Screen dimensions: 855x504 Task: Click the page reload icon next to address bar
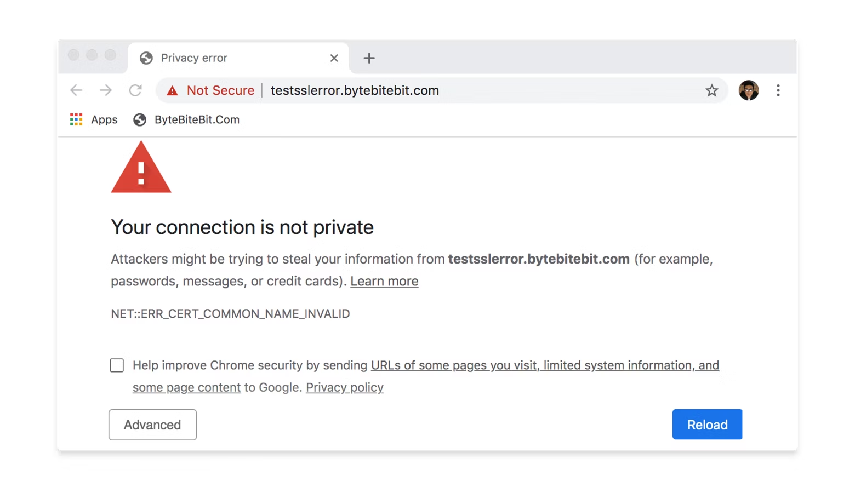tap(135, 90)
